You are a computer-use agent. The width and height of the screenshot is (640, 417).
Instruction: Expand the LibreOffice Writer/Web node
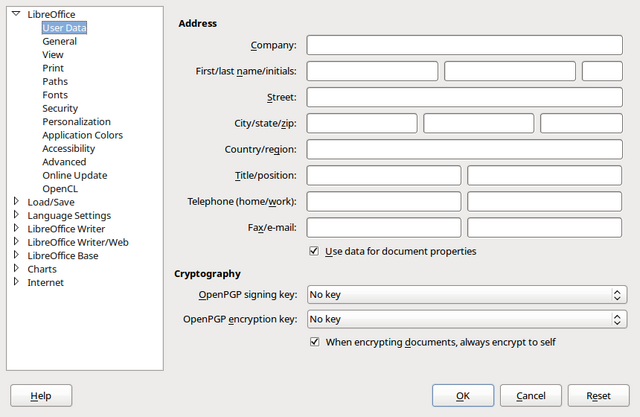[x=16, y=242]
